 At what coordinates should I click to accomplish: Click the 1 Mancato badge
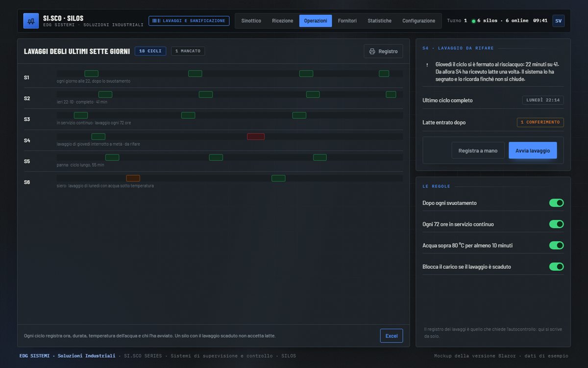click(x=188, y=51)
